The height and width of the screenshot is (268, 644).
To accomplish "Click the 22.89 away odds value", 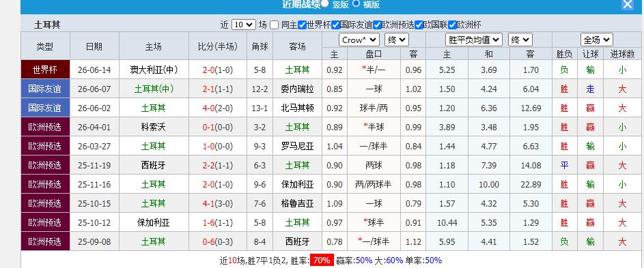I will pos(531,185).
